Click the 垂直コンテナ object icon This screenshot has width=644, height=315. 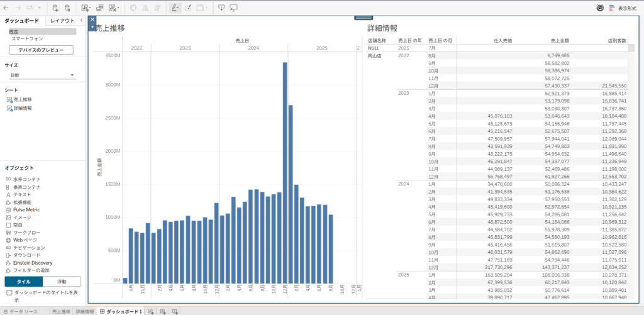[x=8, y=187]
